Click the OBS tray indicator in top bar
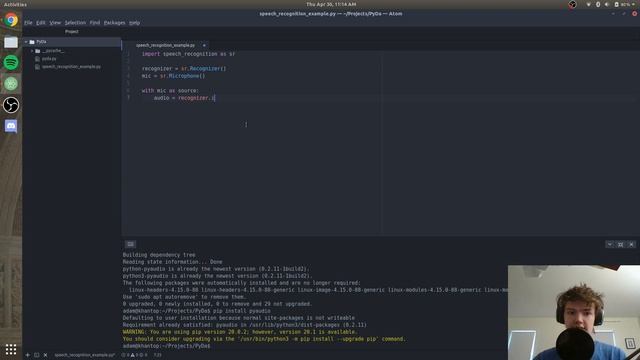640x360 pixels. point(572,4)
